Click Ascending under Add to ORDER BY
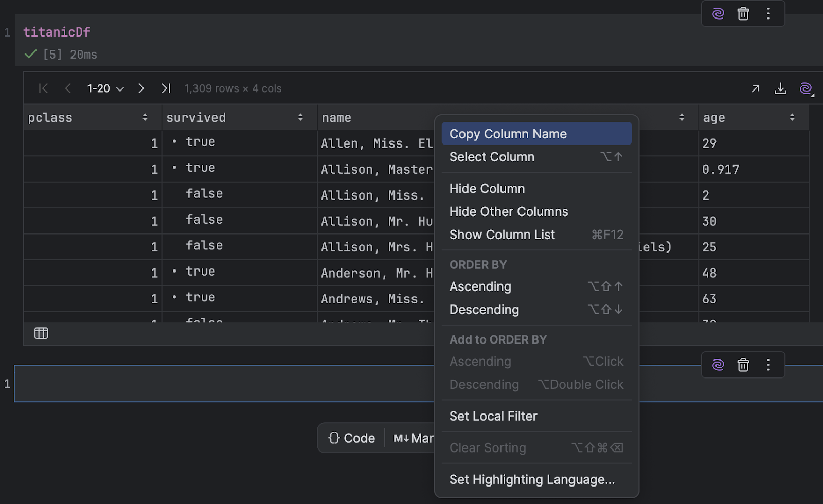The image size is (823, 504). click(536, 362)
